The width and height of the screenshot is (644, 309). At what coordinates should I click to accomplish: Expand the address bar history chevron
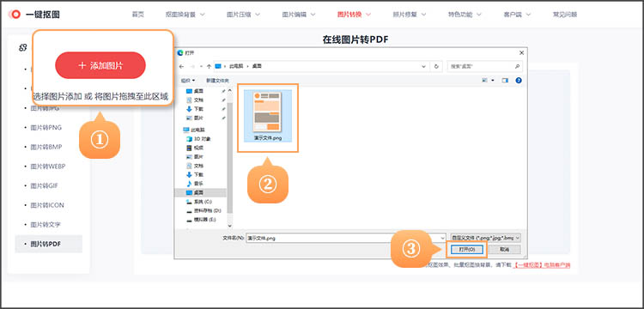point(424,66)
